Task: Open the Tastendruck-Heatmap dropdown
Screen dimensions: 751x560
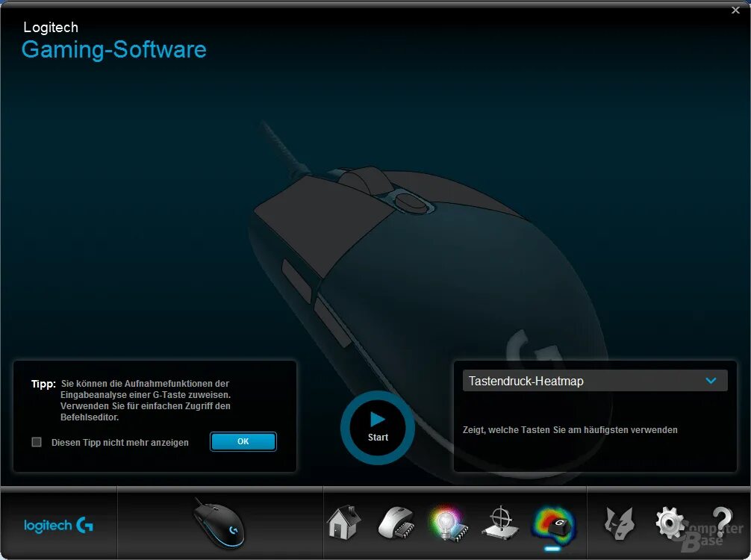Action: click(x=595, y=381)
